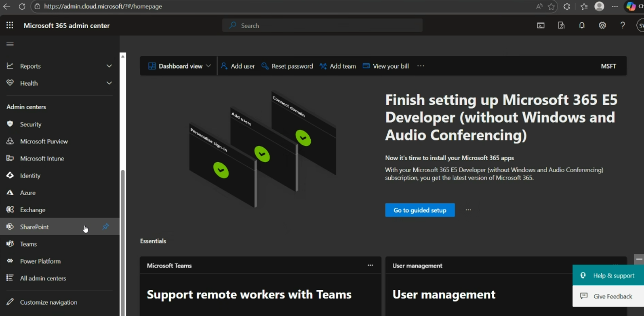Click the Essentials section heading
This screenshot has width=644, height=316.
click(x=153, y=241)
